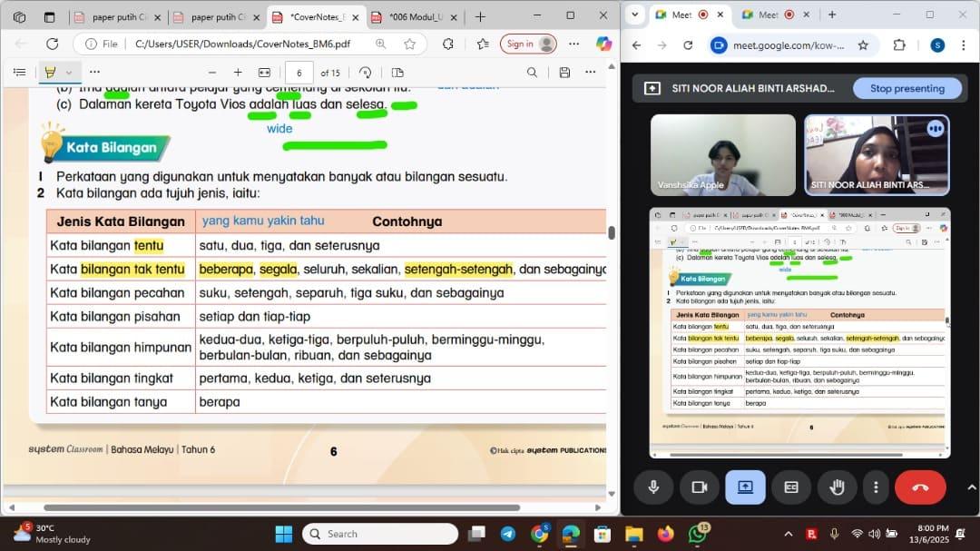Leave the Meet call with red button

(919, 487)
